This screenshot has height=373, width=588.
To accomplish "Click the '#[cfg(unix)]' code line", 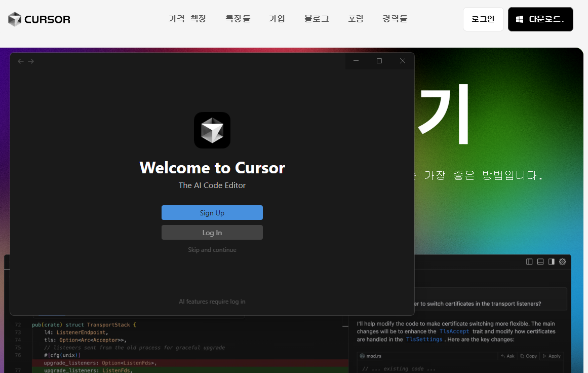I will (x=62, y=355).
